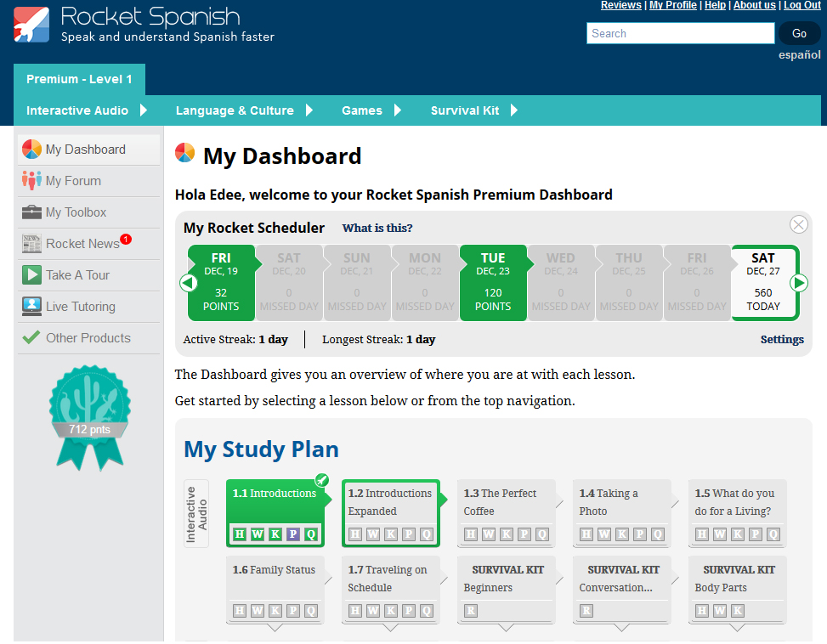
Task: Click the P icon in 1.1 Introductions
Action: 293,534
